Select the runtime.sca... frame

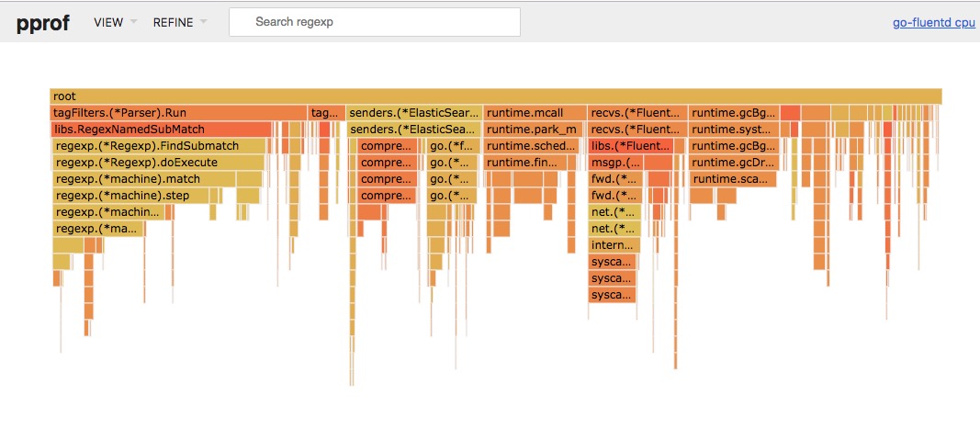point(734,179)
